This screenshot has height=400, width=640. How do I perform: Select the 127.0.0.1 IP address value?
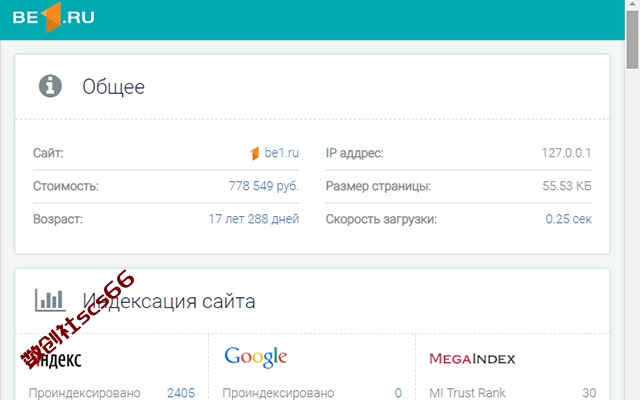[566, 153]
